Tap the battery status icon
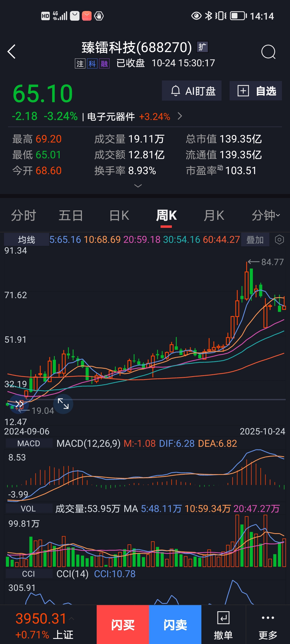 [238, 16]
